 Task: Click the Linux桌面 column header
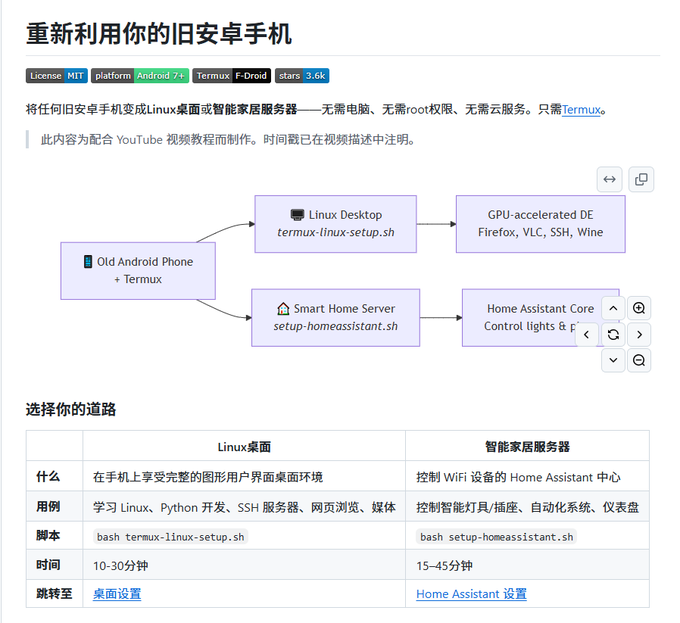click(x=244, y=447)
